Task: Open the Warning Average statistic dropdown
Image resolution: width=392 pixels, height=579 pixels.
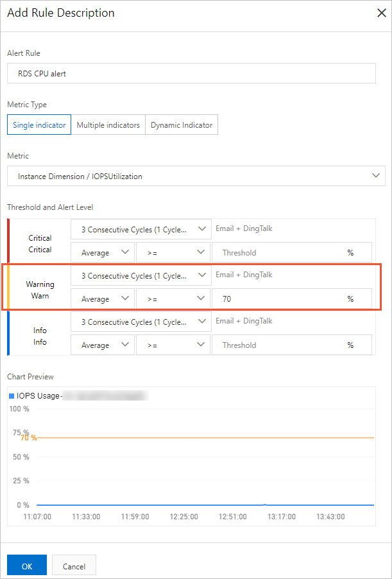Action: click(102, 298)
